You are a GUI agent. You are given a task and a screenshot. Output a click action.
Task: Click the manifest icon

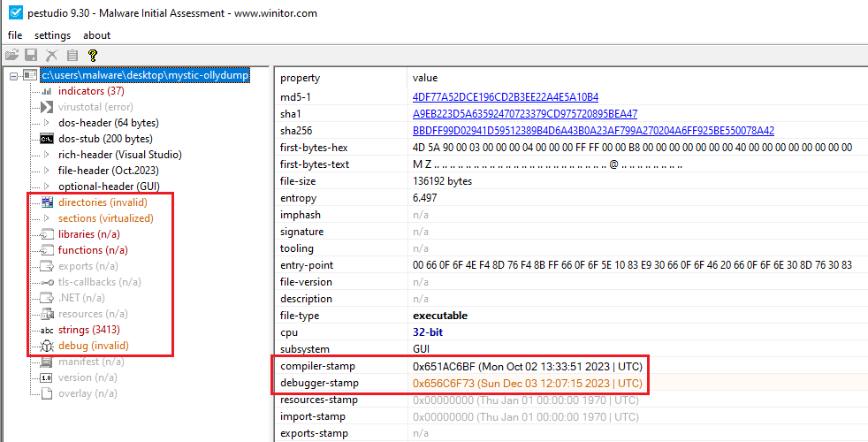pyautogui.click(x=47, y=362)
